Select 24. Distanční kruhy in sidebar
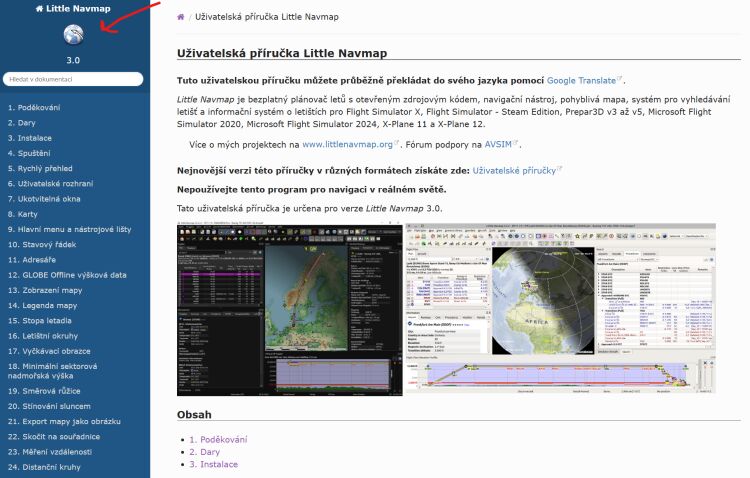 [44, 467]
